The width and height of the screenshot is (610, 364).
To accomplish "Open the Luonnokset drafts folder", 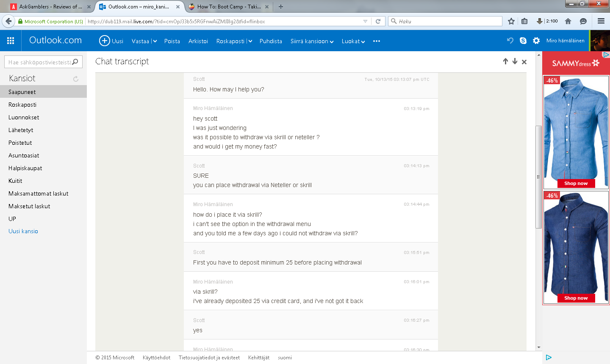I will [43, 117].
